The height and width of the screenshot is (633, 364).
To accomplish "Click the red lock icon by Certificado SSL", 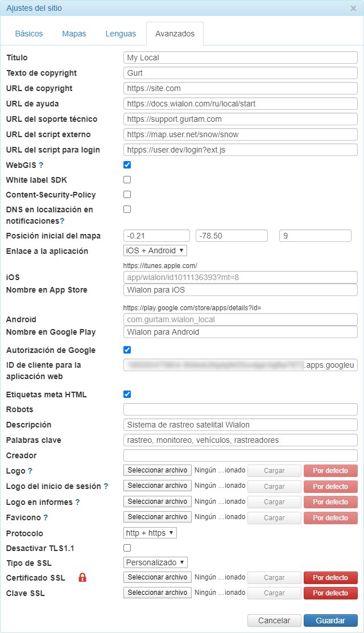I will (x=82, y=578).
